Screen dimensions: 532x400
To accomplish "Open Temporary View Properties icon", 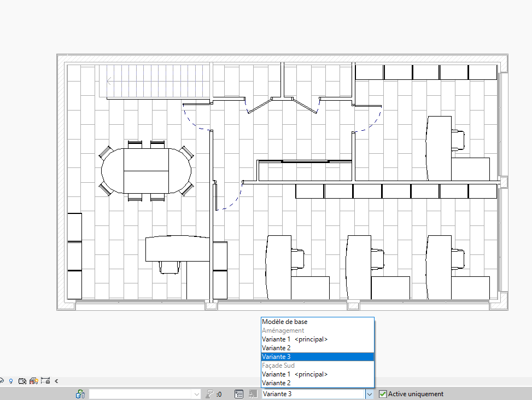I will 22,381.
